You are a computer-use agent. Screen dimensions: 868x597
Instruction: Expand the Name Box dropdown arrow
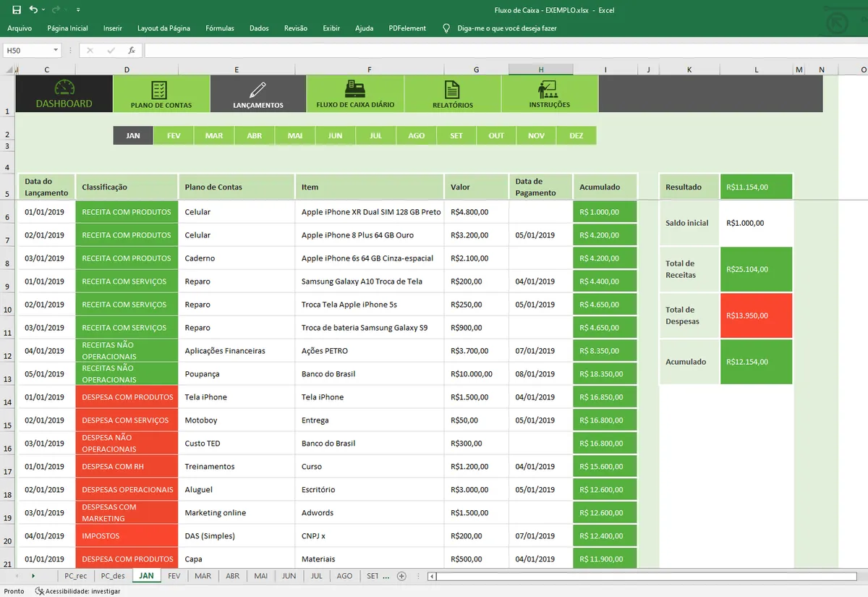[x=56, y=51]
